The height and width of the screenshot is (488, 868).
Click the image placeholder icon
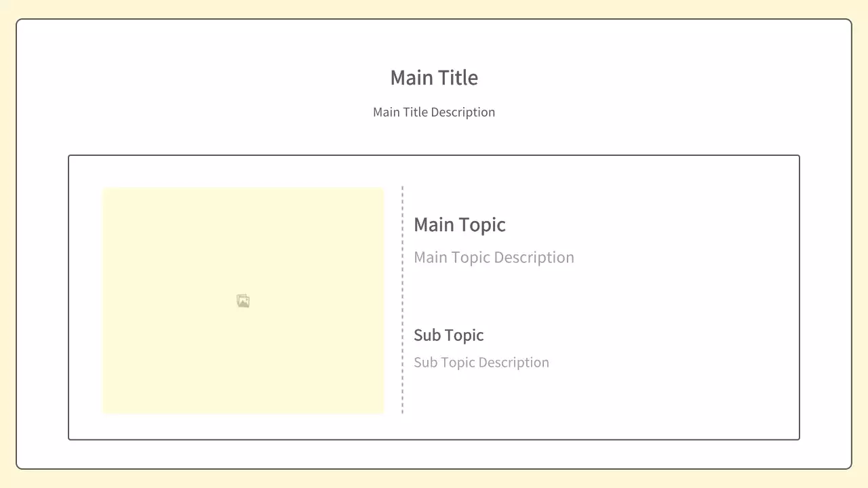243,301
